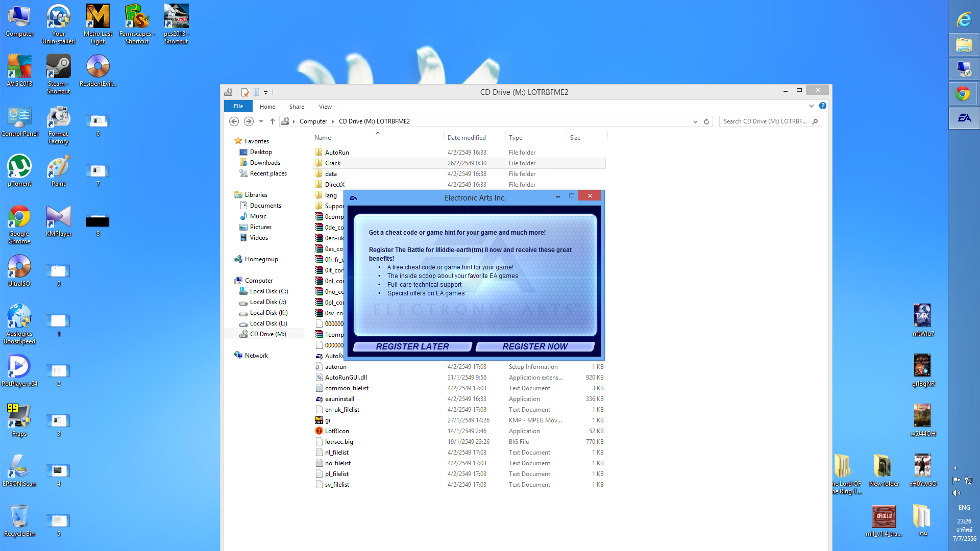980x551 pixels.
Task: Open Explorer help question mark icon
Action: (x=823, y=106)
